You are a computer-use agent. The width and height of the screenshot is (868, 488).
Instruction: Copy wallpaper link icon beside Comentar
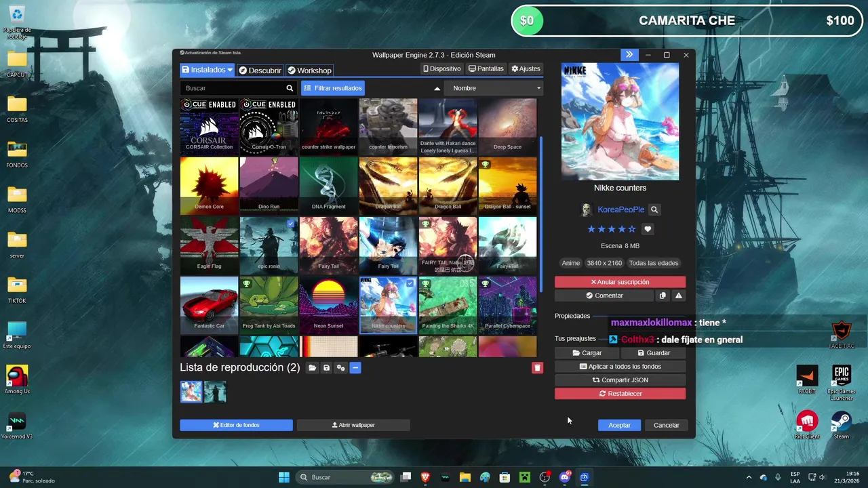pos(663,296)
